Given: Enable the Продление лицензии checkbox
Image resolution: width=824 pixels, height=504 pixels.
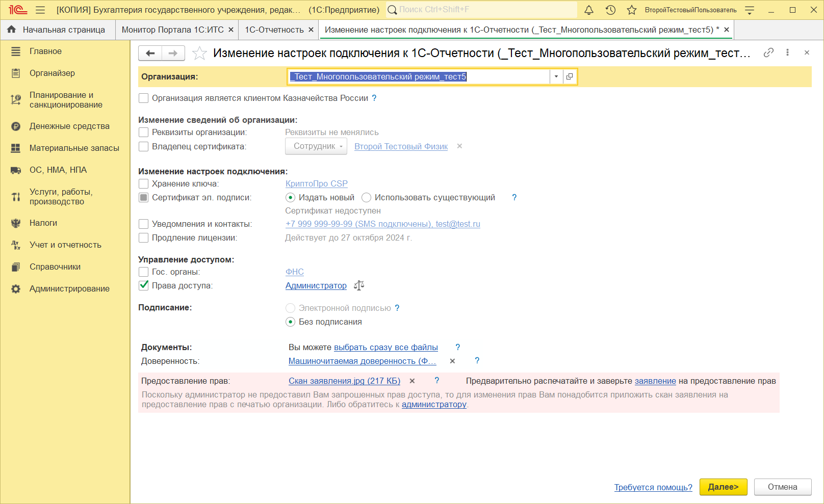Looking at the screenshot, I should 144,237.
